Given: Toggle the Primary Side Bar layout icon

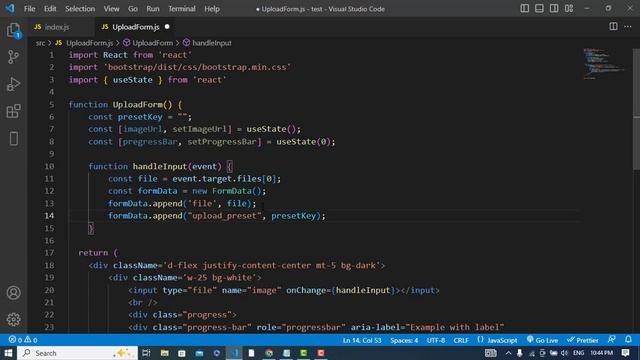Looking at the screenshot, I should [x=524, y=9].
